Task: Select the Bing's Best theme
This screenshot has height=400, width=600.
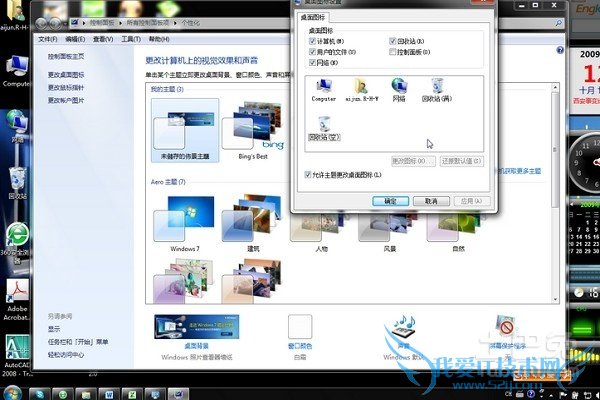Action: [253, 130]
